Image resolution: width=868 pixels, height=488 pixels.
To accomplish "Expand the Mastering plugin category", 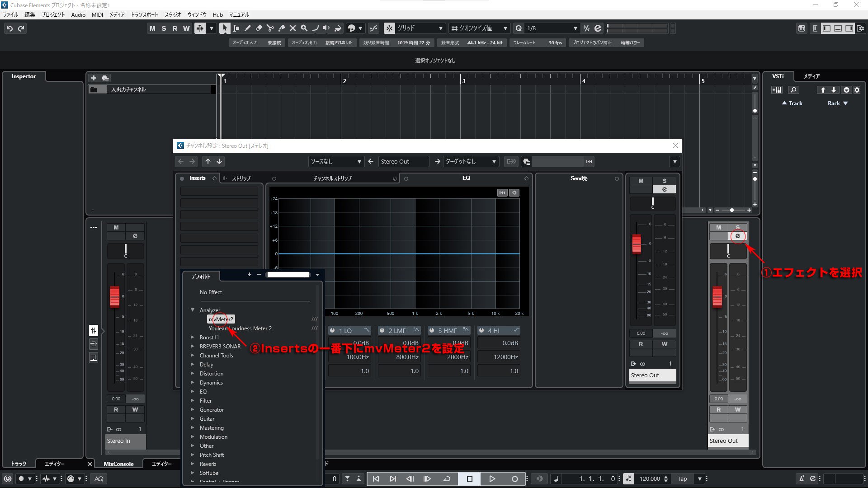I will (x=193, y=427).
